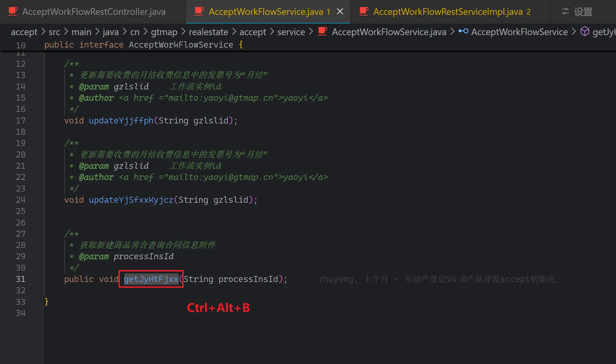Switch to AcceptWorkFlowRestController.java tab
Screen dimensions: 616x364
coord(94,12)
